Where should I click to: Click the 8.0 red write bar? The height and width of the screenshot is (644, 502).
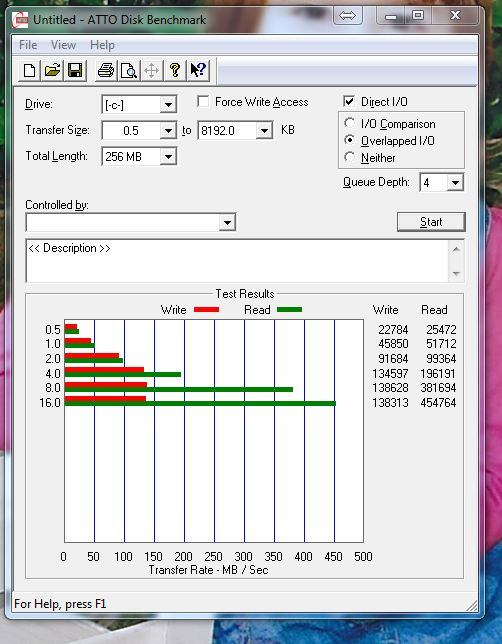coord(106,385)
